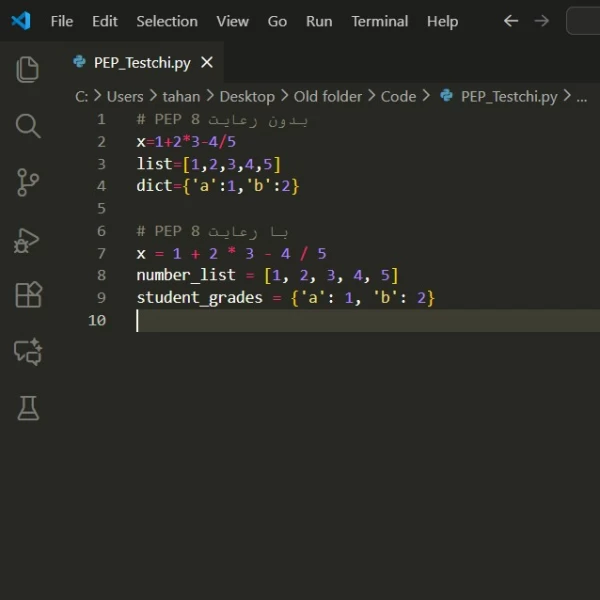Expand the Old folder breadcrumb segment
Screen dimensions: 600x600
(x=328, y=96)
